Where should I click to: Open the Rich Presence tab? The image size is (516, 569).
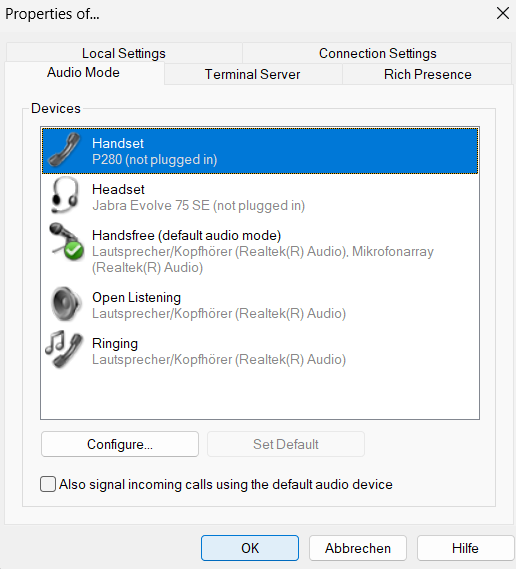click(427, 74)
